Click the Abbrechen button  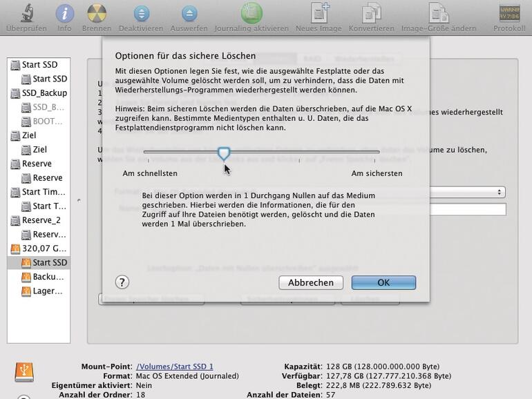311,282
